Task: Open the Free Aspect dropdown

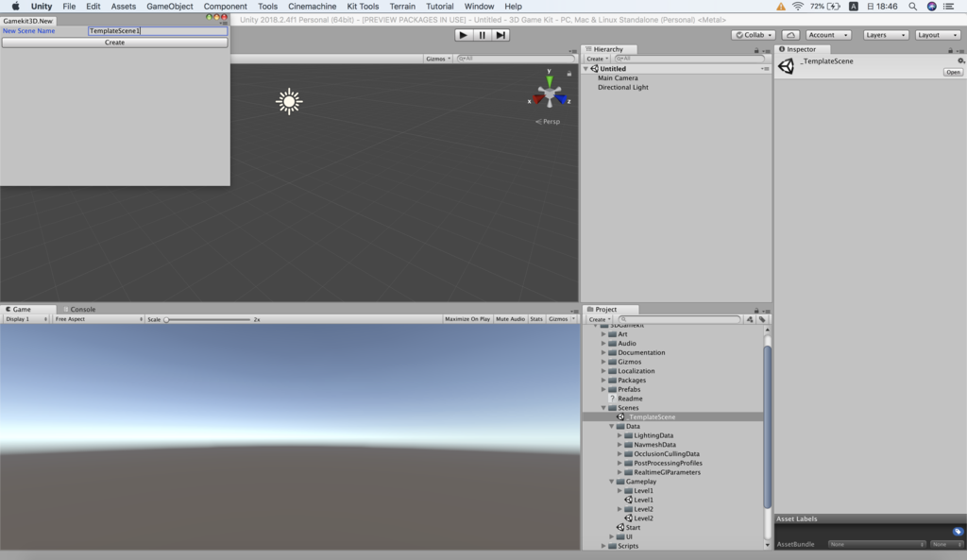Action: pos(98,319)
